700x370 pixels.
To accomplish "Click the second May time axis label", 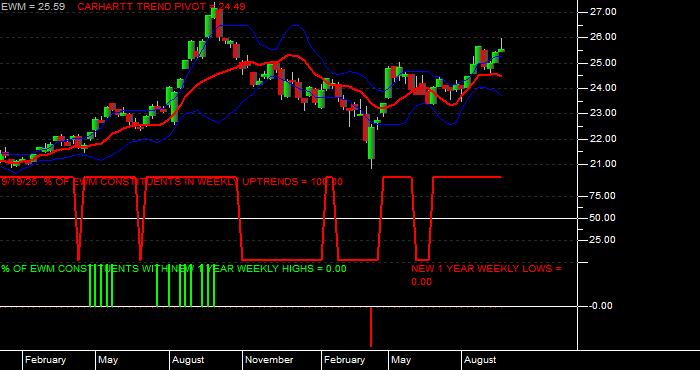I will pos(401,360).
